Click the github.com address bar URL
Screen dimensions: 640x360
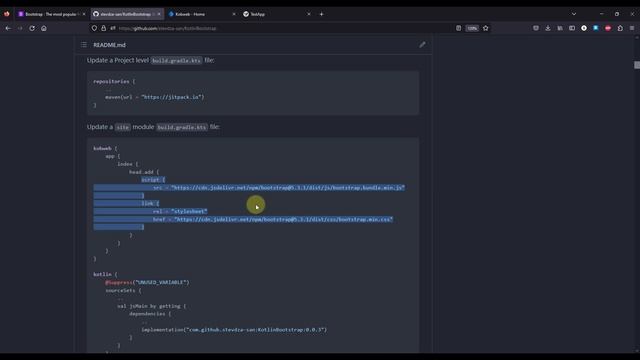point(167,29)
